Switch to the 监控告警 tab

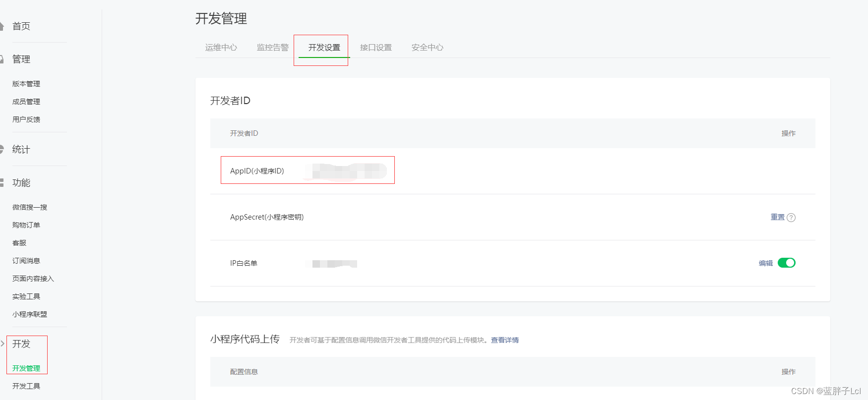pyautogui.click(x=273, y=48)
